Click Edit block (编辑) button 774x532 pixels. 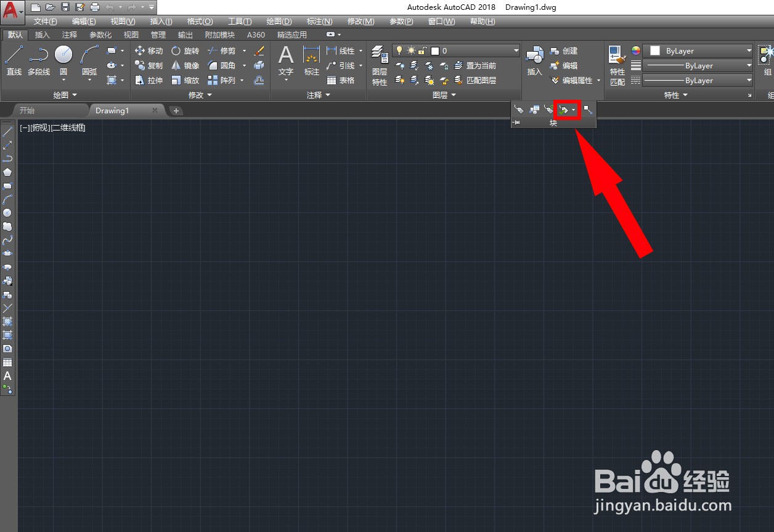tap(564, 66)
